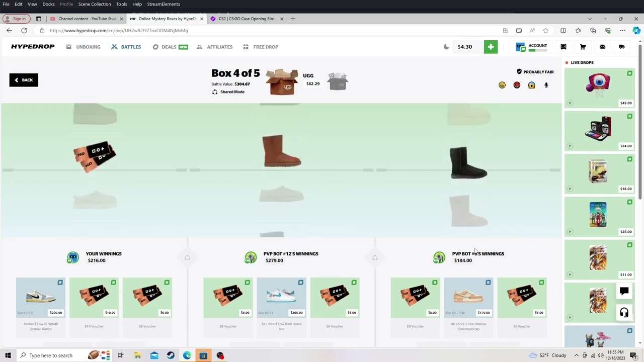Open the Free Drop page
The width and height of the screenshot is (644, 362).
pos(261,47)
